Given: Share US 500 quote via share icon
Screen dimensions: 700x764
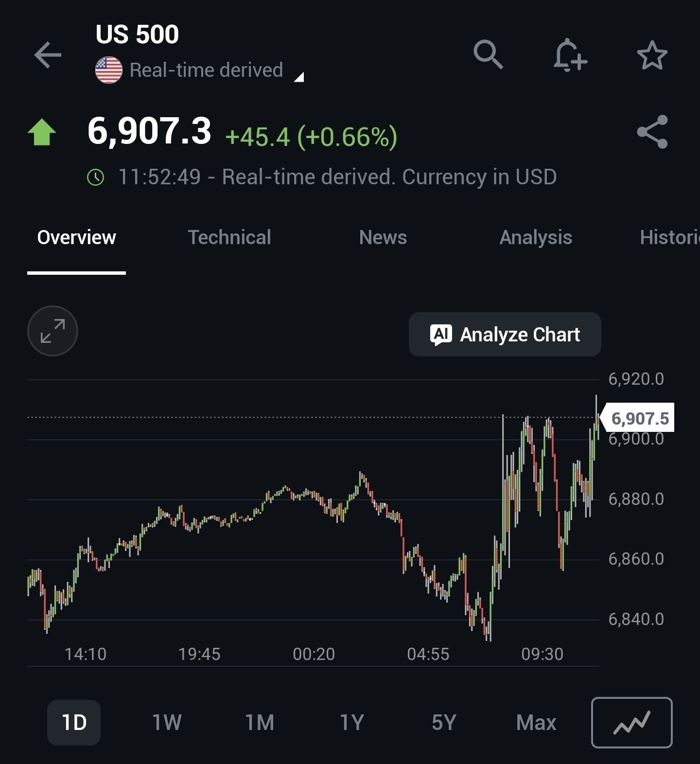Looking at the screenshot, I should (652, 132).
